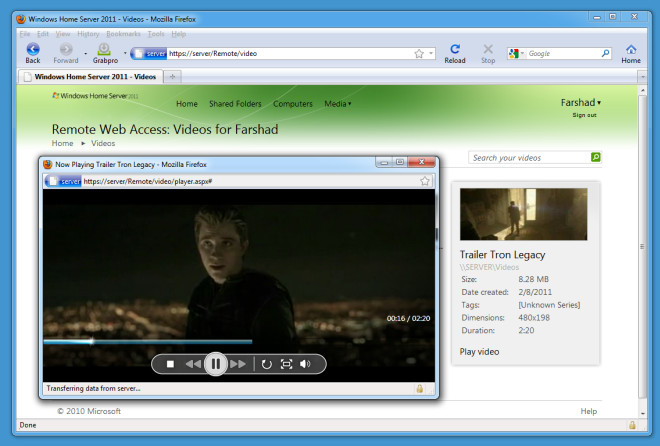Bookmark the player page with star icon
Screen dimensions: 660x446
tap(425, 181)
